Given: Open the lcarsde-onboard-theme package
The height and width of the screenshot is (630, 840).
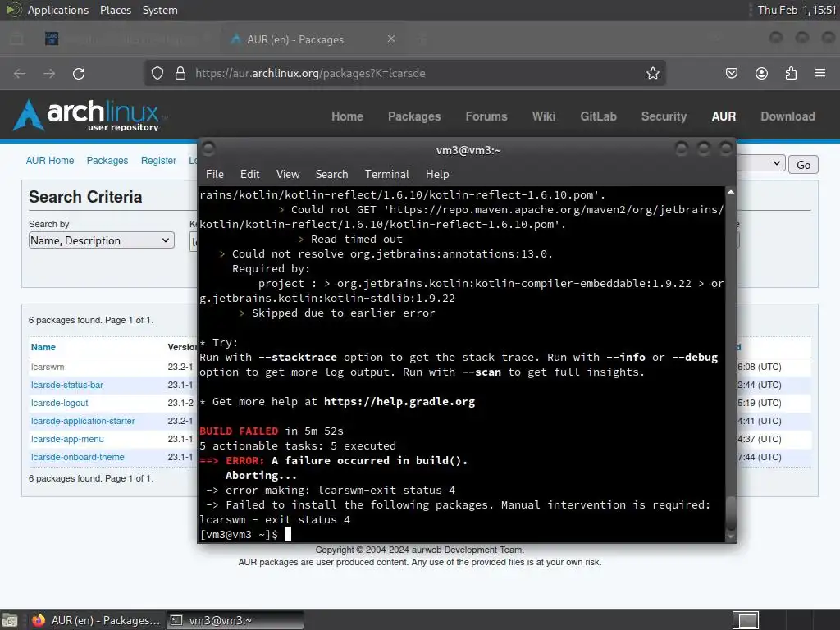Looking at the screenshot, I should tap(78, 457).
